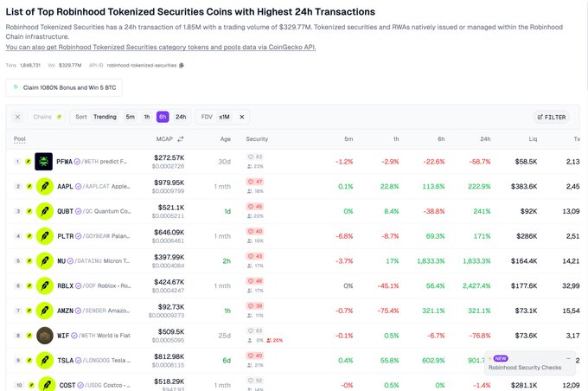Open the PLTR /GOYBEAM pool name
The height and width of the screenshot is (391, 588).
tap(93, 236)
